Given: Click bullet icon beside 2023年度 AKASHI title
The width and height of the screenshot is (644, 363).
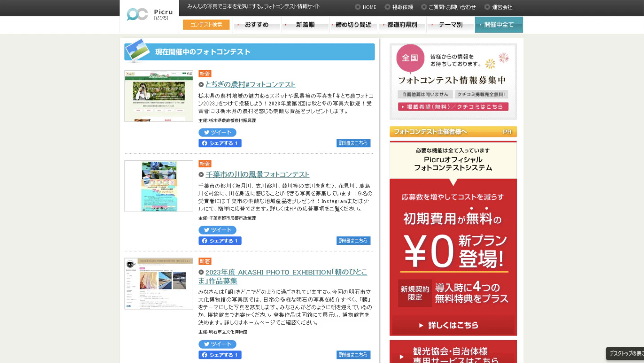Looking at the screenshot, I should pos(201,272).
